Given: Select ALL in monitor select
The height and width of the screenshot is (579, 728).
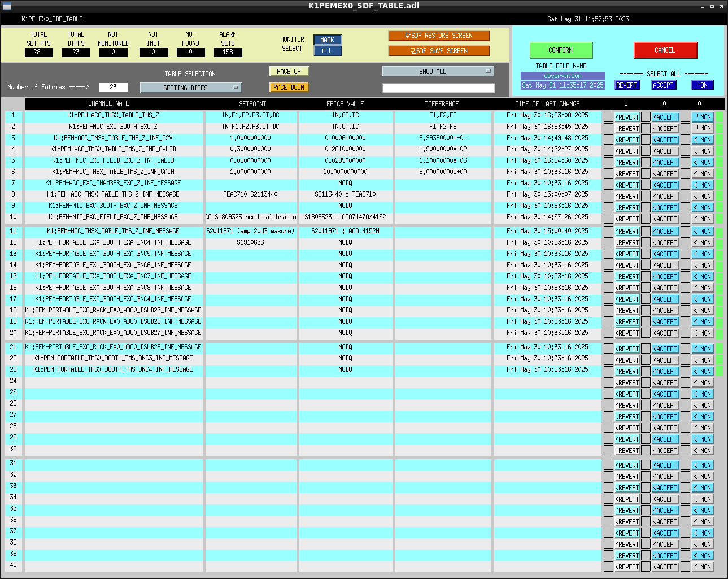Looking at the screenshot, I should pyautogui.click(x=327, y=51).
